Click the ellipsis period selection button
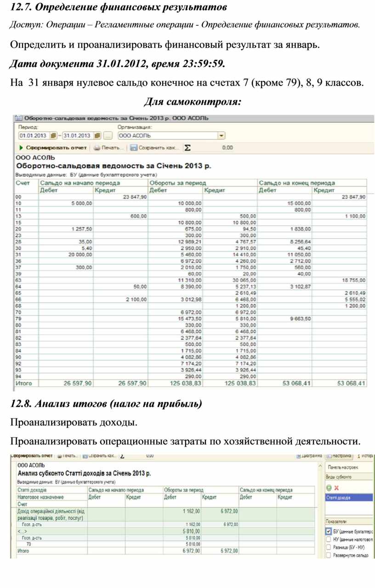The image size is (375, 588). tap(107, 136)
